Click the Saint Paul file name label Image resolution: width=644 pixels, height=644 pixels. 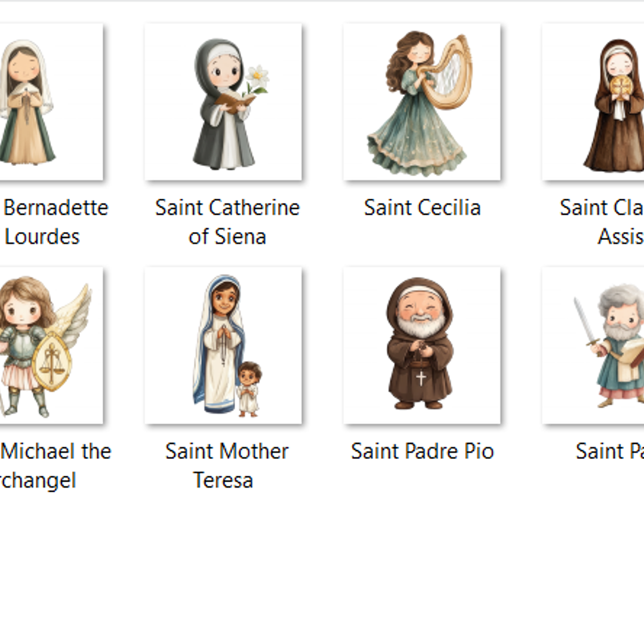(609, 451)
